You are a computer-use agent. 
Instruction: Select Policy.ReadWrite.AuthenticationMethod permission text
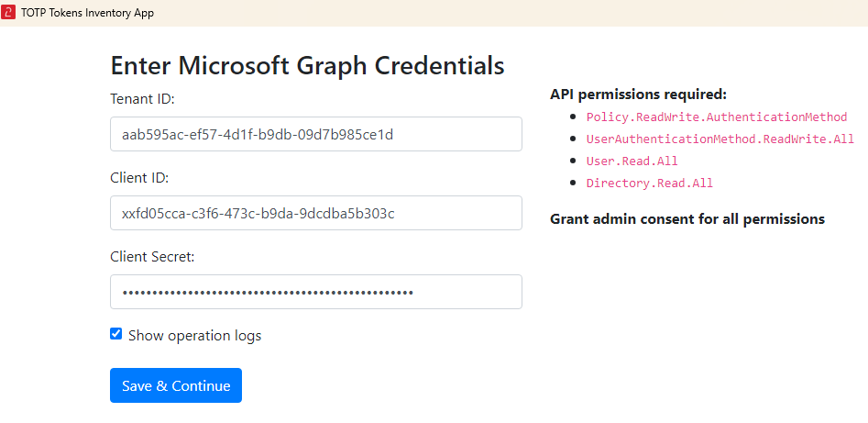717,117
